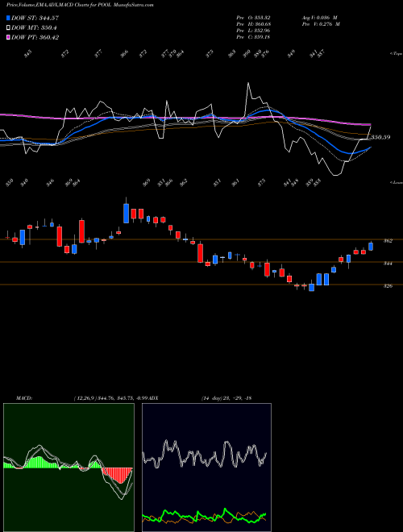Click the tallest blue candlestick at the price peak
This screenshot has height=532, width=403.
127,213
